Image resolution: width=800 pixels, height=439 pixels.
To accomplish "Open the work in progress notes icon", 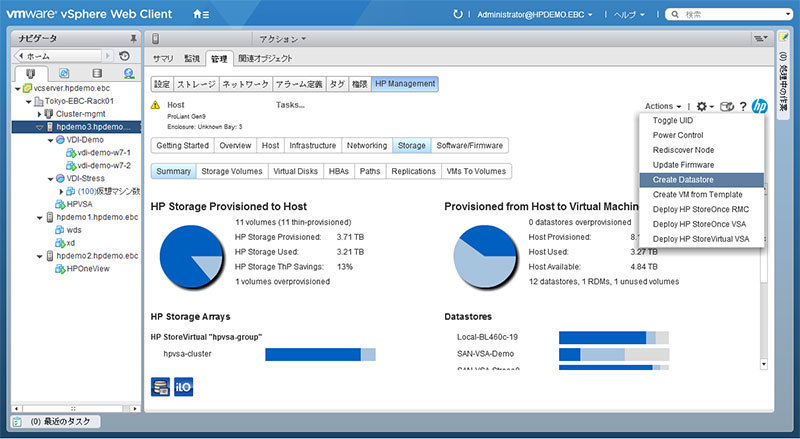I will pos(783,37).
